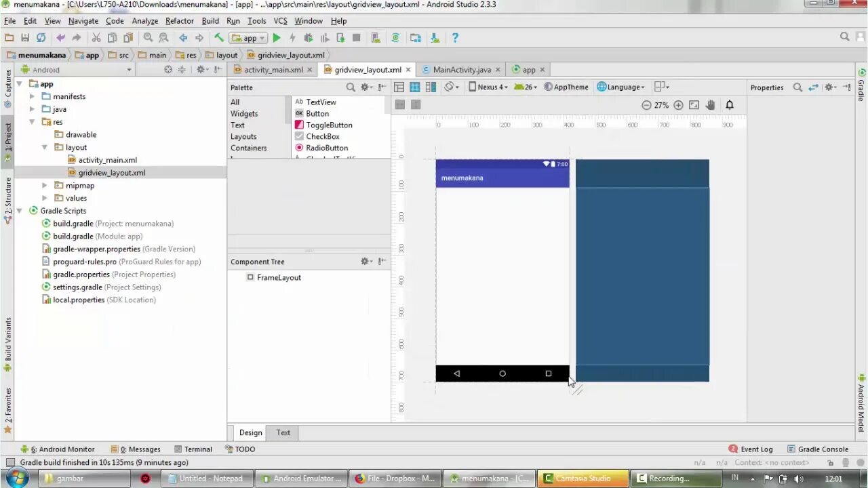868x488 pixels.
Task: Switch to Text editor tab
Action: 283,432
